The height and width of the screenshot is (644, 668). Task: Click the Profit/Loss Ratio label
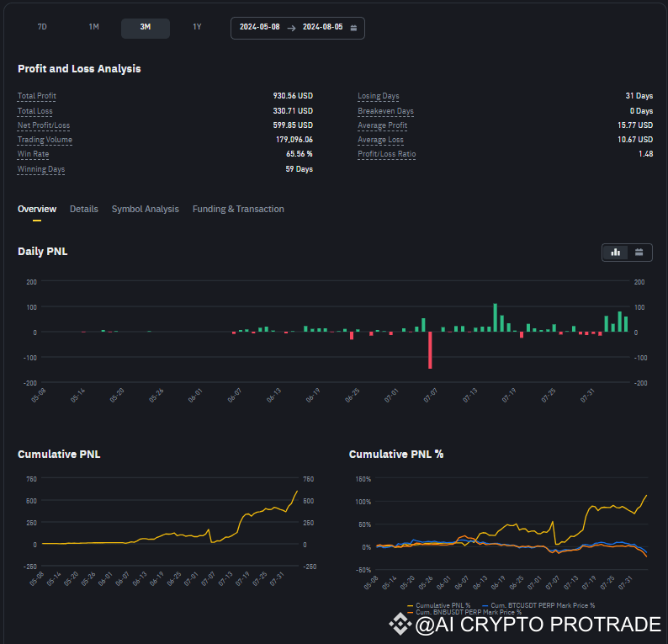(386, 154)
